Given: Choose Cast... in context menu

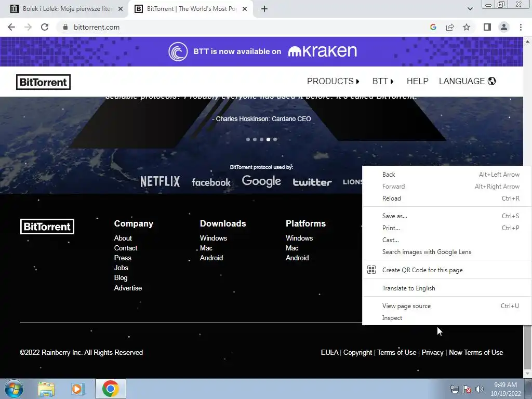Looking at the screenshot, I should (x=447, y=240).
